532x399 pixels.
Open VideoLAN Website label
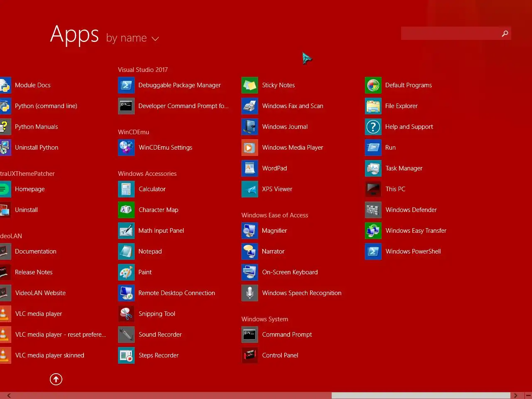click(x=40, y=293)
